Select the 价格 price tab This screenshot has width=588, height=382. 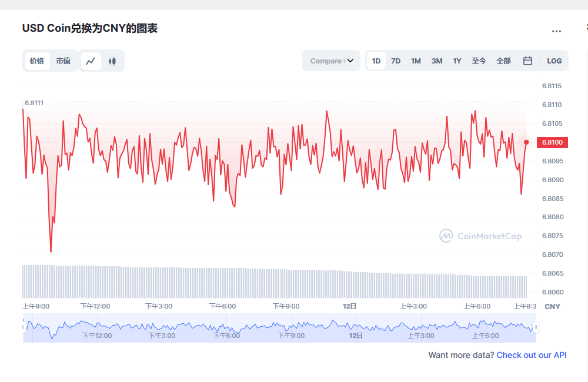pos(37,61)
